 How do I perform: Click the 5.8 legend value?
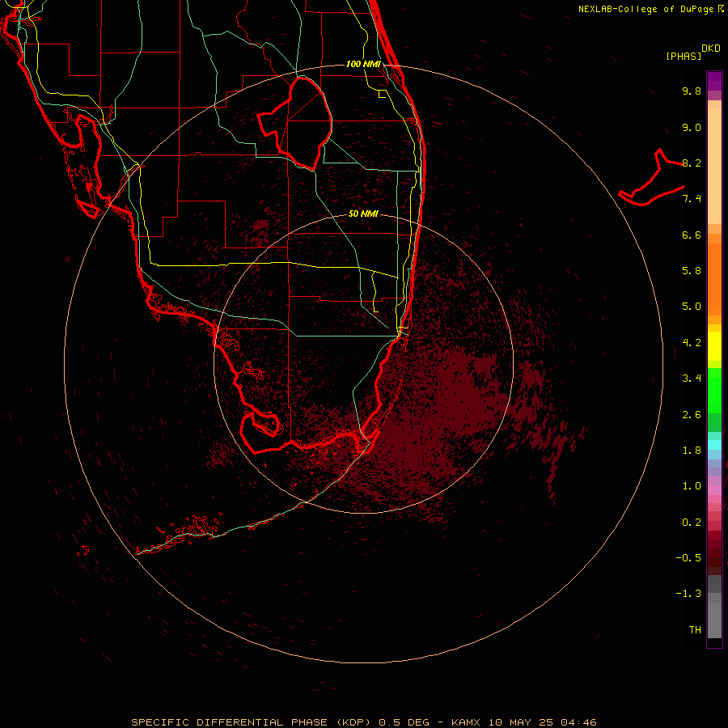click(x=692, y=271)
